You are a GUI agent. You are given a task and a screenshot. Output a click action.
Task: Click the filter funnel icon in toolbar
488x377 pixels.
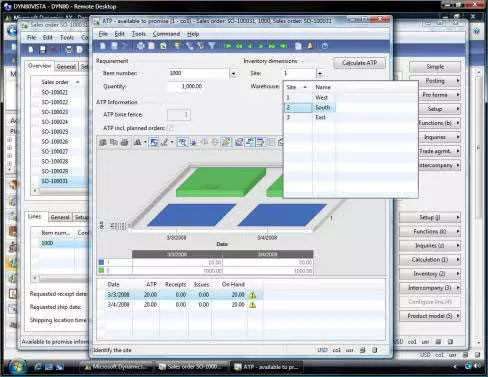(212, 46)
